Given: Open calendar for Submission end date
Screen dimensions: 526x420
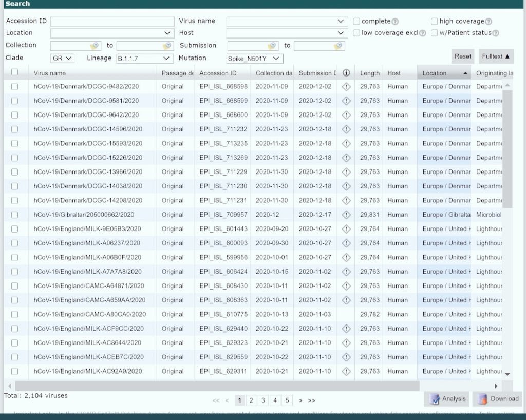Looking at the screenshot, I should [337, 46].
